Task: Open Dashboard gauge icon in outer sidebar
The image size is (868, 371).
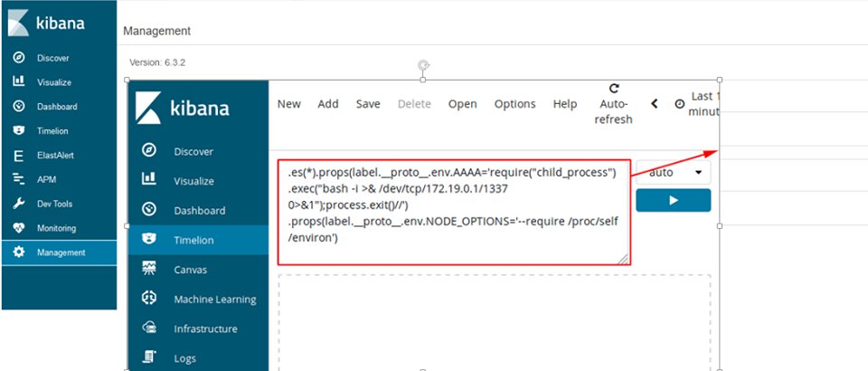Action: (18, 106)
